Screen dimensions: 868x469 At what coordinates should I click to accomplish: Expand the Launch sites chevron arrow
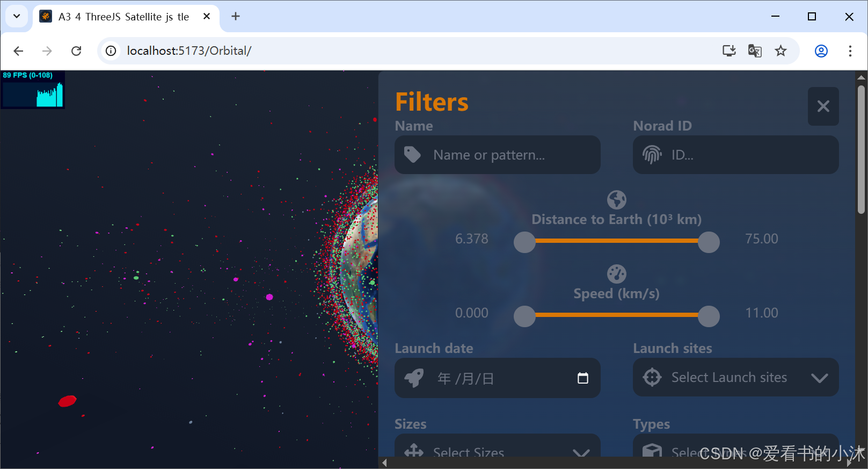click(819, 378)
